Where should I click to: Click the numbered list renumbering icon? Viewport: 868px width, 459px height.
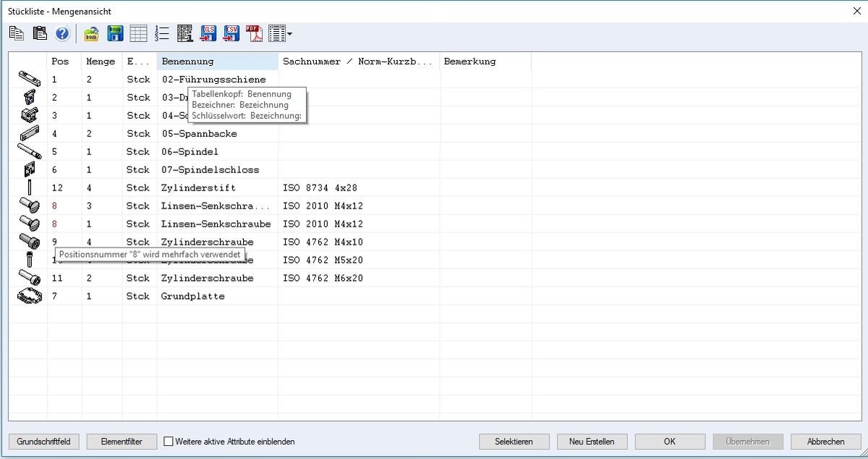point(161,33)
